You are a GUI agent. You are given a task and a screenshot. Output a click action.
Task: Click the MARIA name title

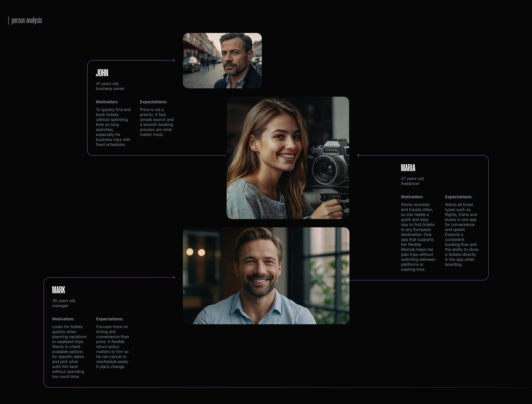pyautogui.click(x=408, y=168)
